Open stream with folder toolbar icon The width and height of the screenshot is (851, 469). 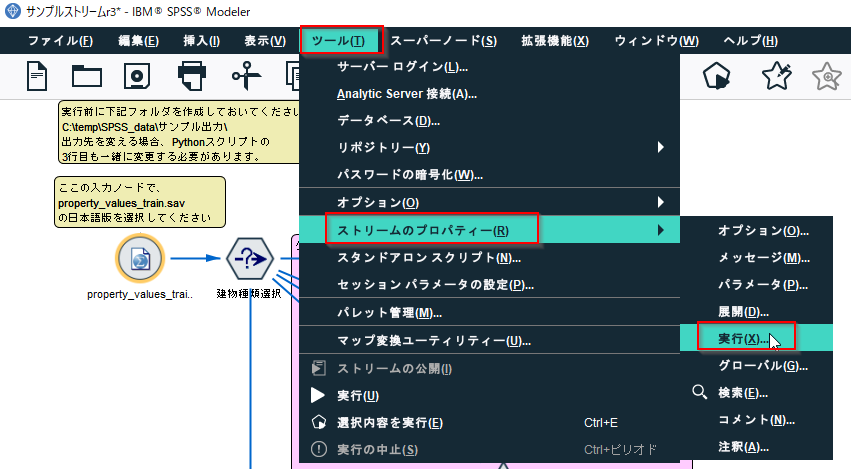[x=87, y=76]
